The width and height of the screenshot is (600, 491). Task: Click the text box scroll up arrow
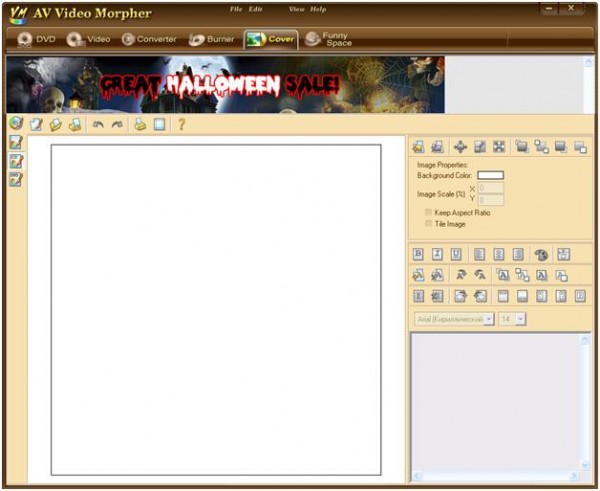pos(585,339)
